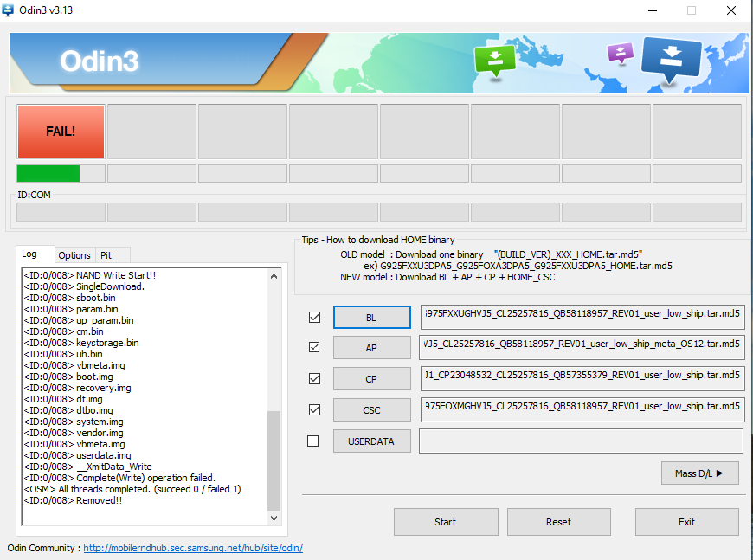
Task: Click the Odin3 app icon in title bar
Action: pos(7,10)
